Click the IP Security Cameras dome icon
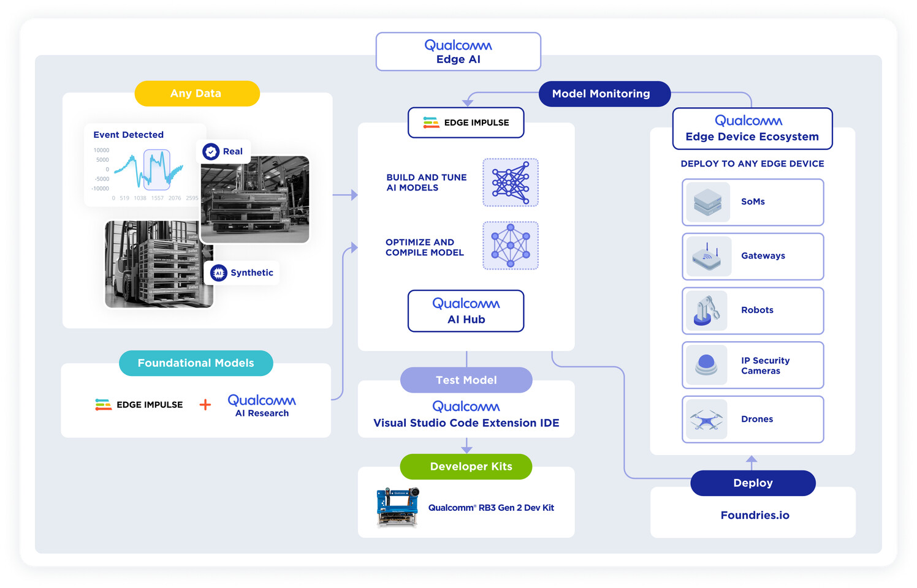This screenshot has width=917, height=588. [x=707, y=365]
